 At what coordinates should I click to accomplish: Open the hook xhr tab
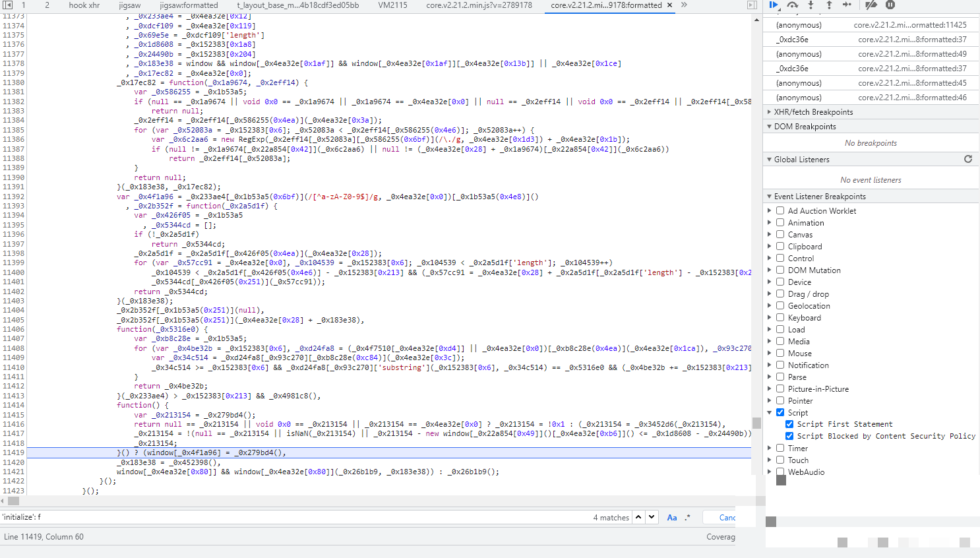point(84,5)
